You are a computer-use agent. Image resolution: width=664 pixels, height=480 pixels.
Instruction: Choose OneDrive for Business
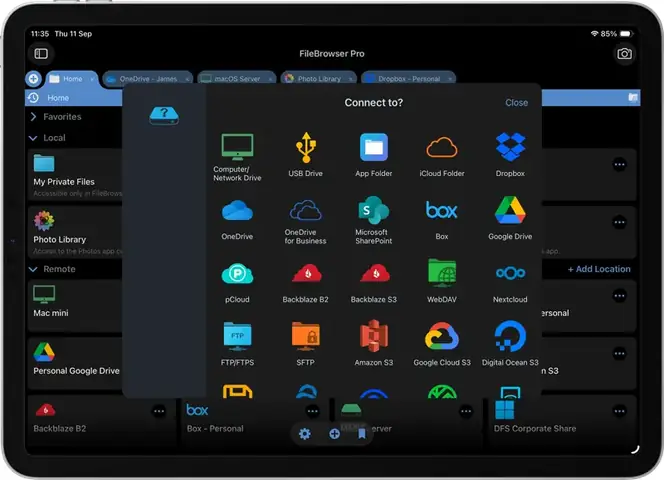coord(305,222)
